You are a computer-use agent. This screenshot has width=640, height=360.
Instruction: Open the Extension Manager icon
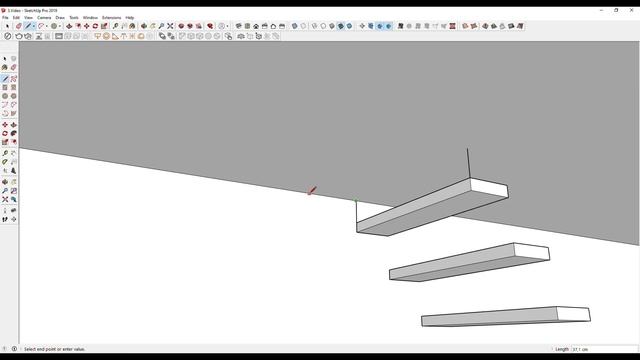pyautogui.click(x=210, y=26)
